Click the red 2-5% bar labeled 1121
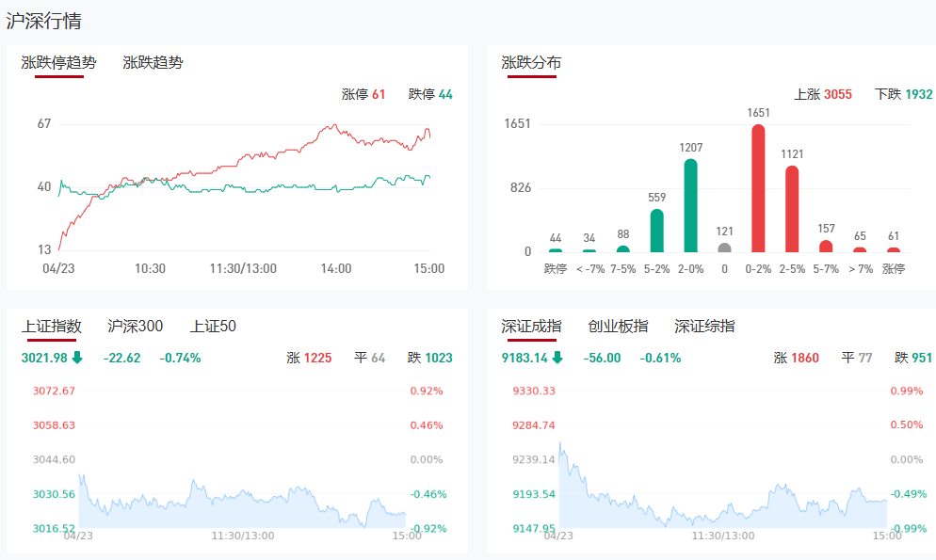Image resolution: width=936 pixels, height=560 pixels. tap(792, 209)
